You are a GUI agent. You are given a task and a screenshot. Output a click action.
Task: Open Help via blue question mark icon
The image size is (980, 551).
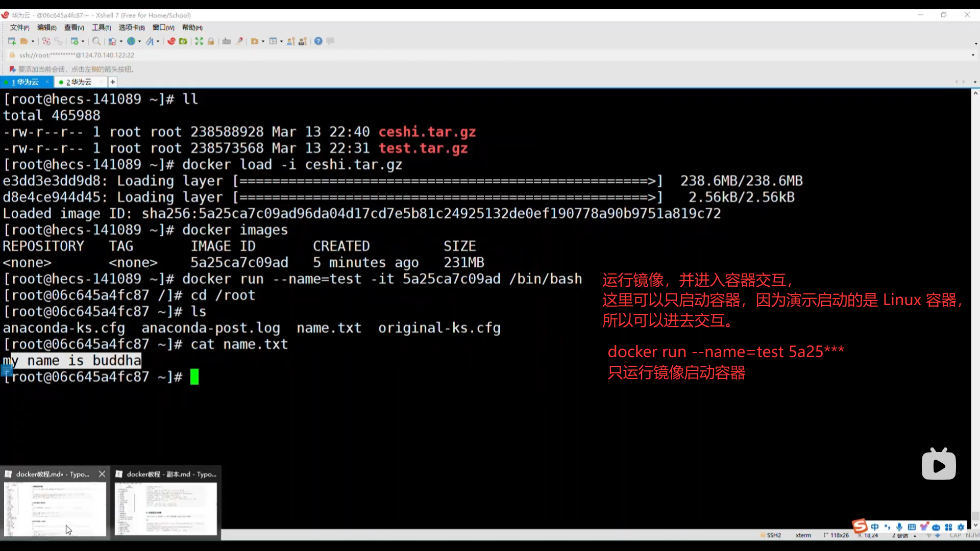pyautogui.click(x=318, y=41)
